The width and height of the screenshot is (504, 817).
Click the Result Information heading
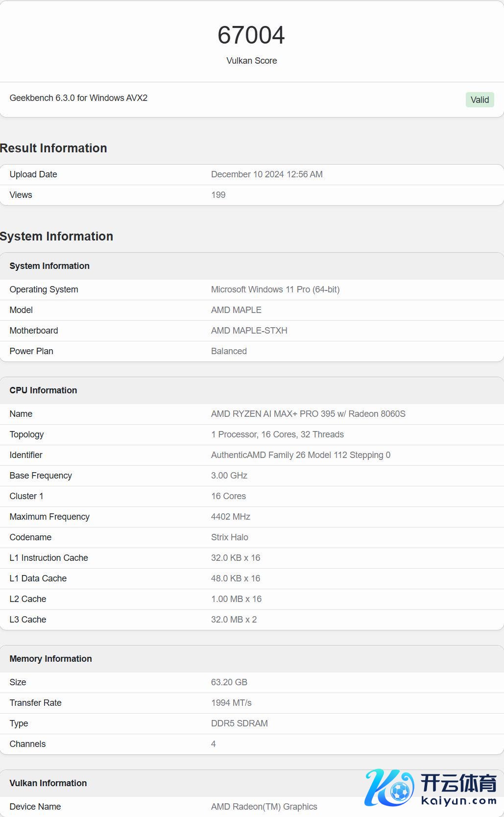pos(53,148)
